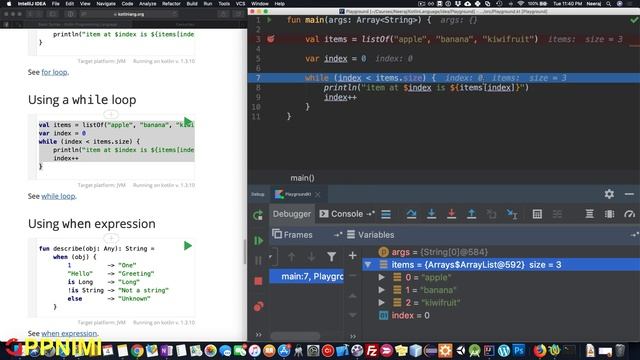Viewport: 640px width, 360px height.
Task: Click breakpoint marker on line 3
Action: click(271, 39)
